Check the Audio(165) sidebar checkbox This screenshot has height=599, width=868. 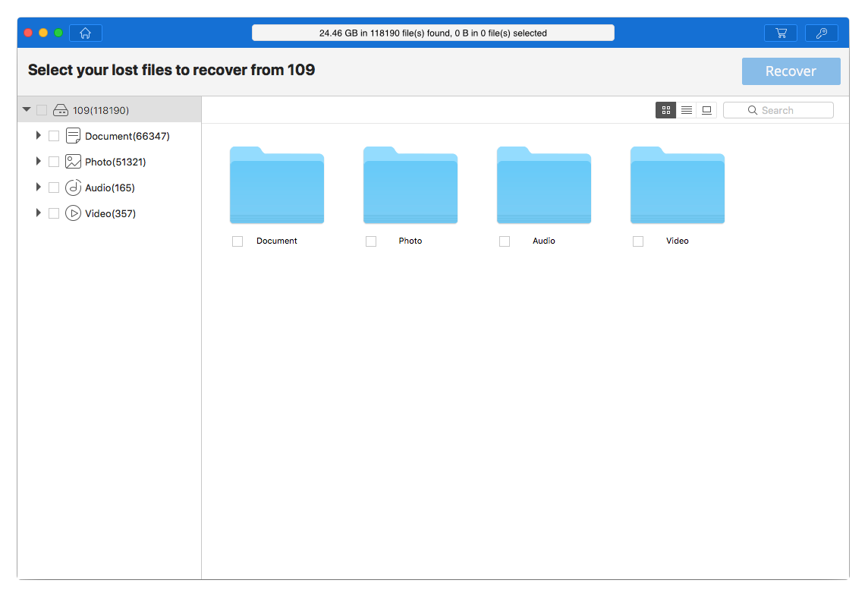click(x=54, y=188)
